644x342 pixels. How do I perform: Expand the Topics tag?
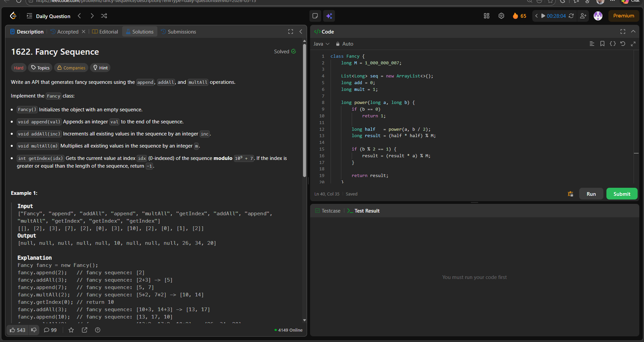point(40,68)
